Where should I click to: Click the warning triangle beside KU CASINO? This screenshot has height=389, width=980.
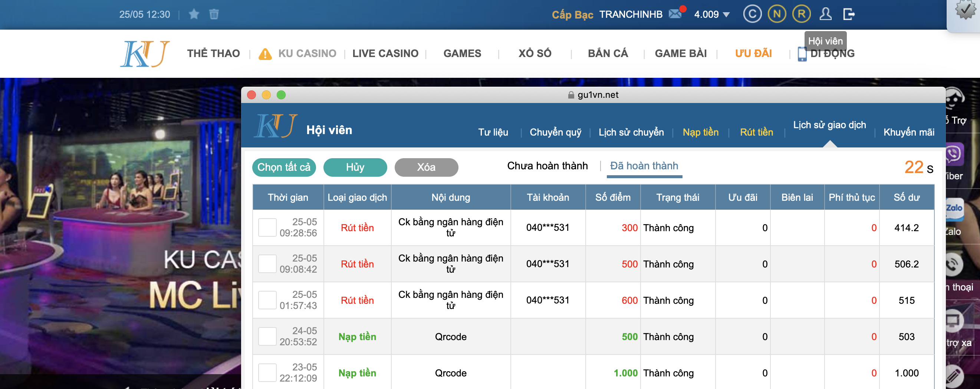[x=265, y=54]
